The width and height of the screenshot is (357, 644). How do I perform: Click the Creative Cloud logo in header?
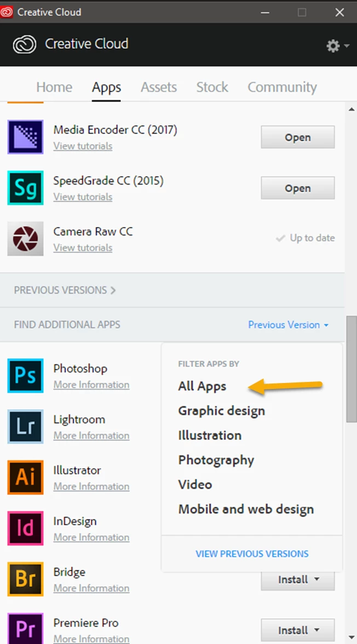25,44
